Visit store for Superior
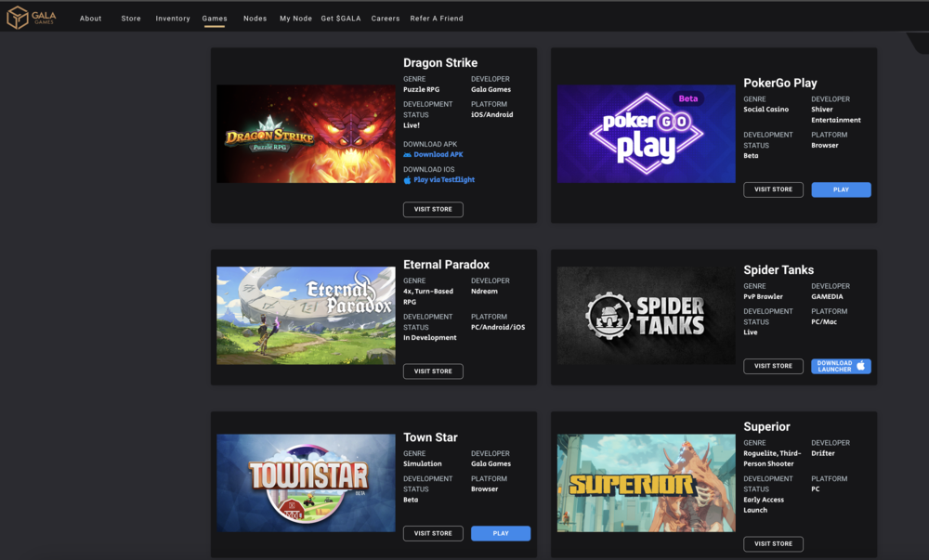This screenshot has height=560, width=929. [773, 543]
